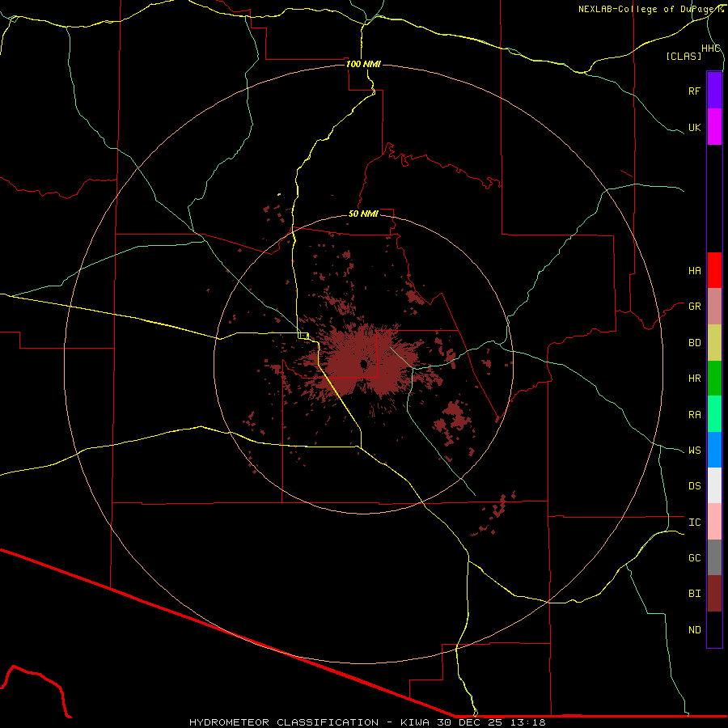Click the HR legend label
728x728 pixels.
[694, 379]
